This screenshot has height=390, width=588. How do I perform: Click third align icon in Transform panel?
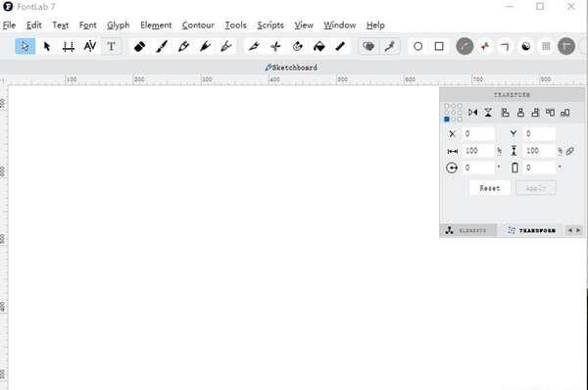point(535,113)
